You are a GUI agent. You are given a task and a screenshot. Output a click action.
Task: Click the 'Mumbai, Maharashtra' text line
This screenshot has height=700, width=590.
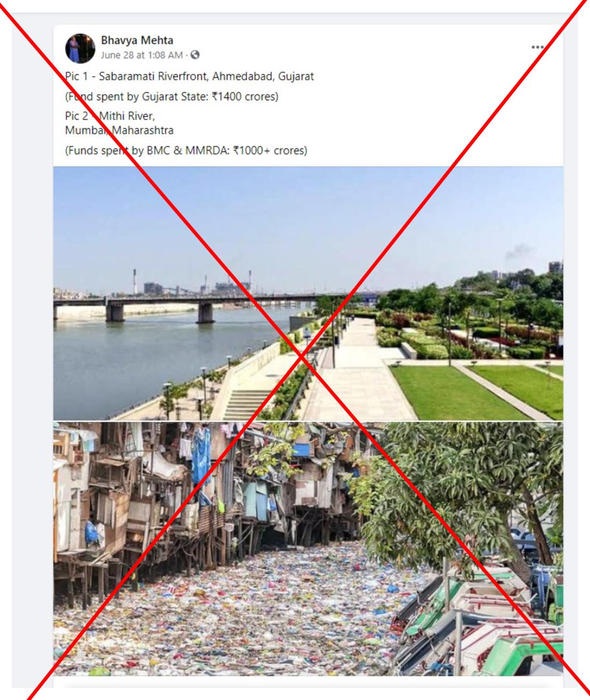(119, 130)
